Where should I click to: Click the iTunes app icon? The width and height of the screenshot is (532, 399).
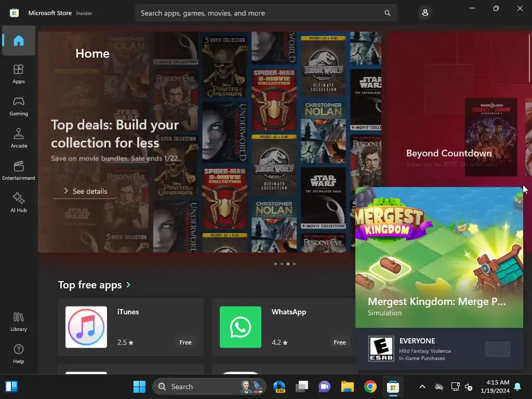[x=86, y=327]
